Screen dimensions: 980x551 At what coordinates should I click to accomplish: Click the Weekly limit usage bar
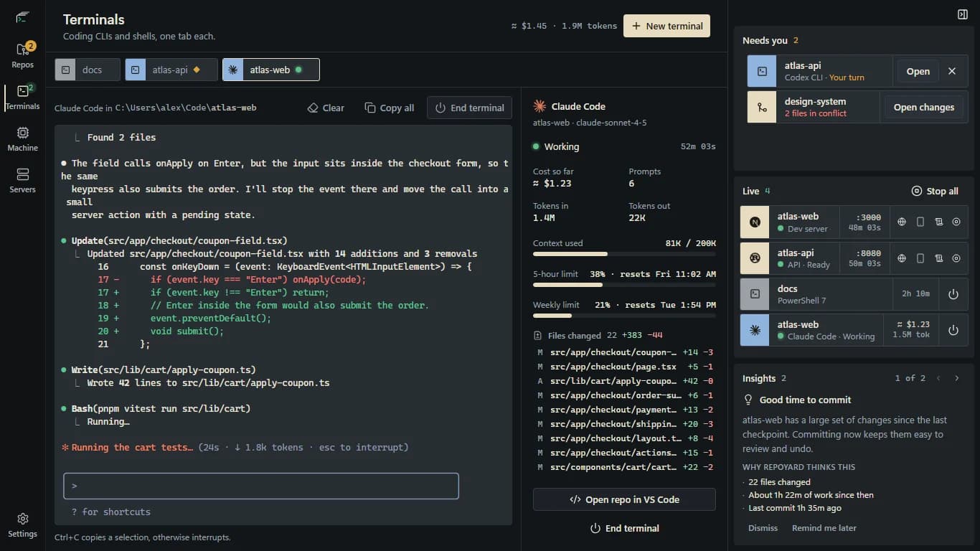(624, 316)
